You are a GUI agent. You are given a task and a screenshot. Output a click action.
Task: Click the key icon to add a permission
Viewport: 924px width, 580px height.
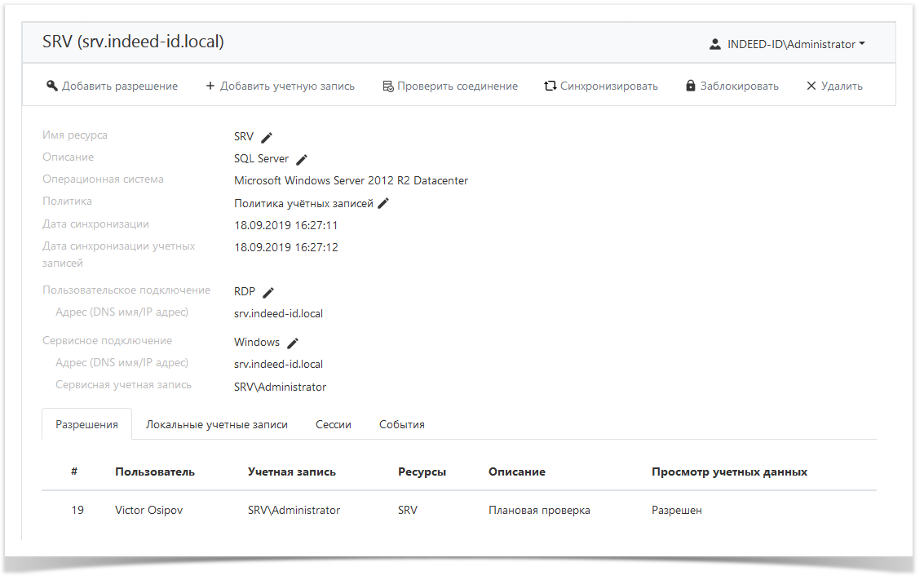tap(51, 84)
